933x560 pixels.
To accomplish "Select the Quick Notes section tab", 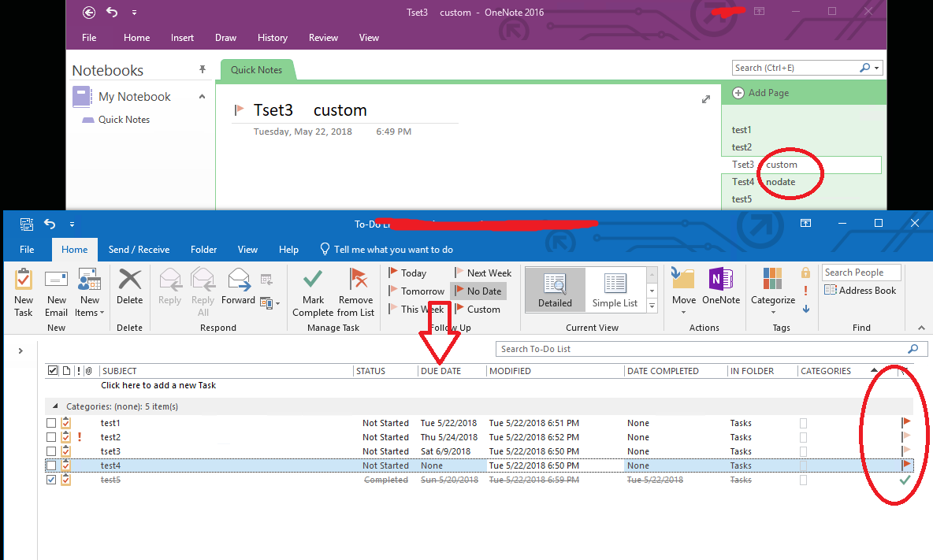I will 258,69.
